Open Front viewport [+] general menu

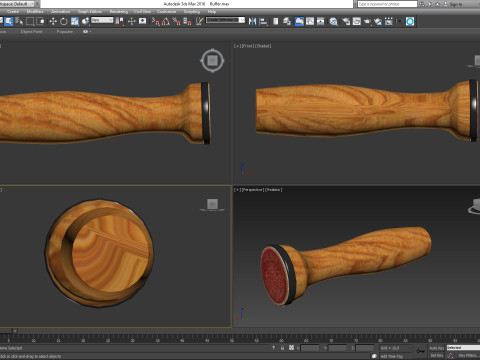237,46
